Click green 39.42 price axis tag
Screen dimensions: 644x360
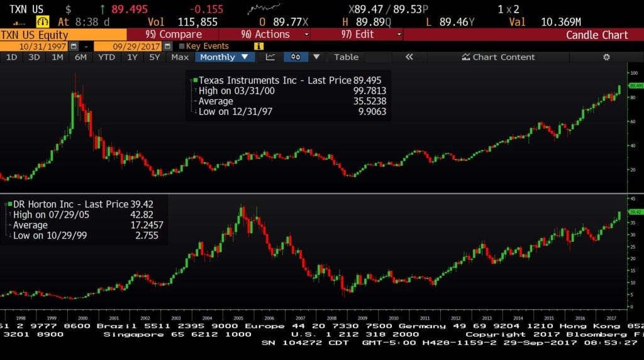click(x=636, y=212)
